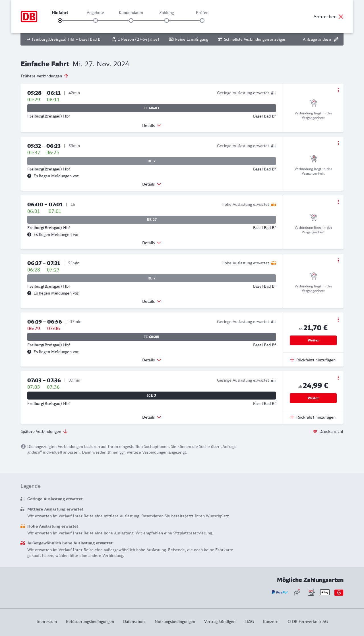Click the DB logo
Image resolution: width=364 pixels, height=636 pixels.
coord(29,17)
